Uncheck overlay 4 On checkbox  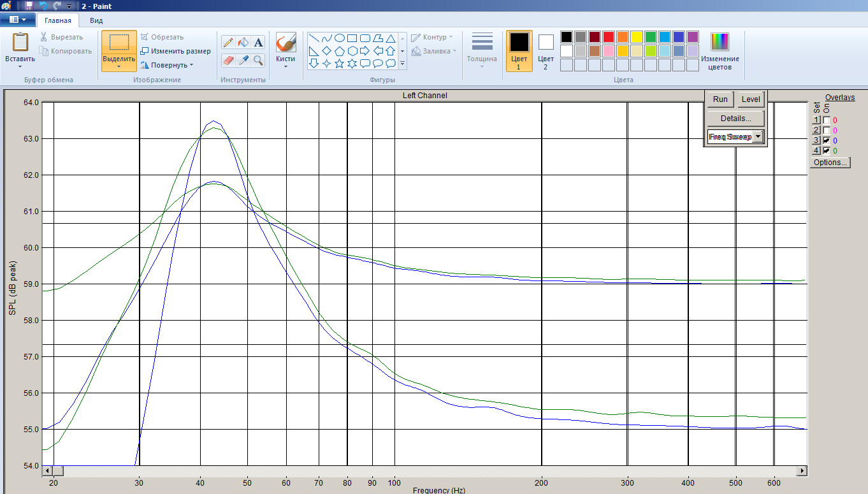(x=827, y=150)
